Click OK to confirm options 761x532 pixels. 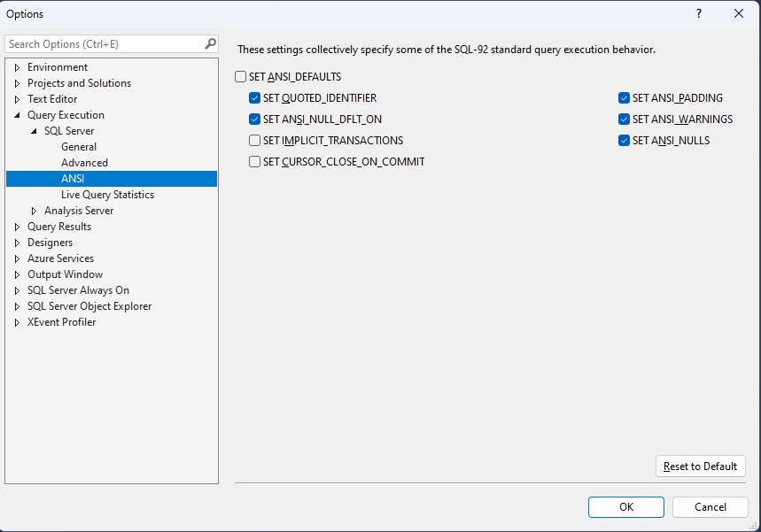(x=625, y=507)
